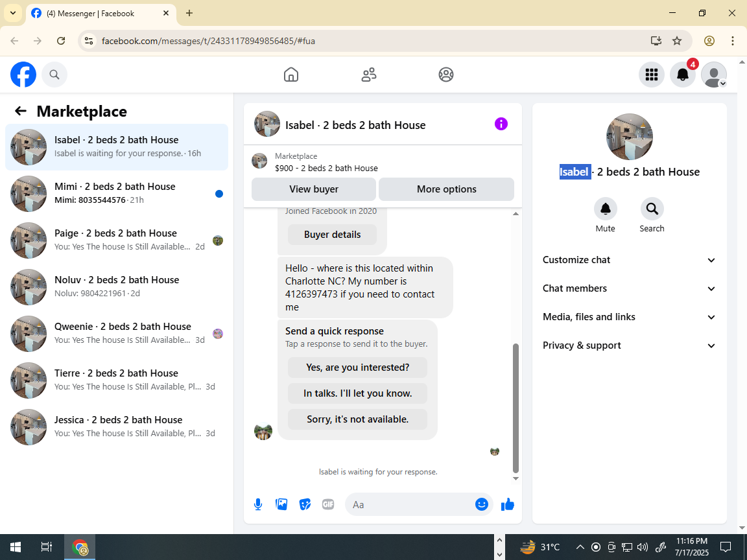Open Buyer details button

click(333, 235)
